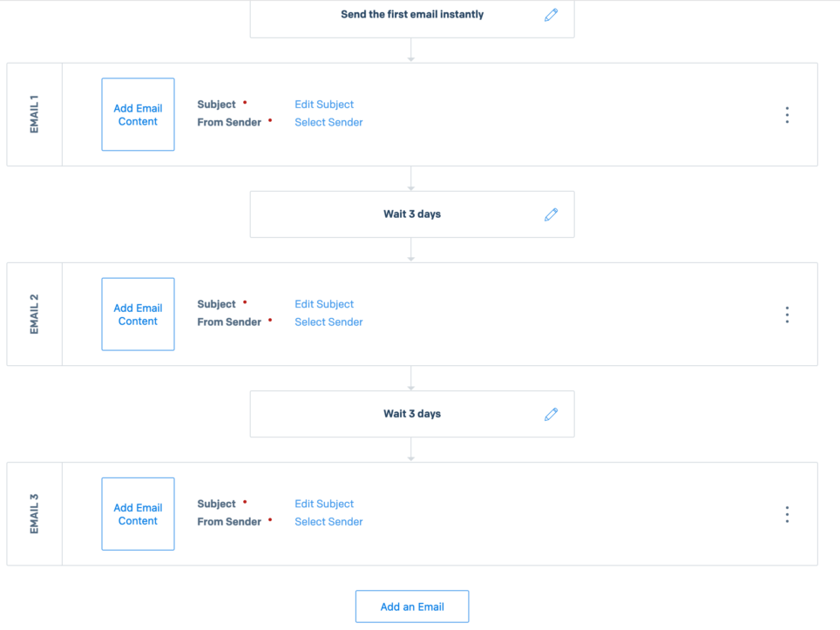This screenshot has height=630, width=840.
Task: Open Email 3 three-dot options menu
Action: tap(787, 514)
